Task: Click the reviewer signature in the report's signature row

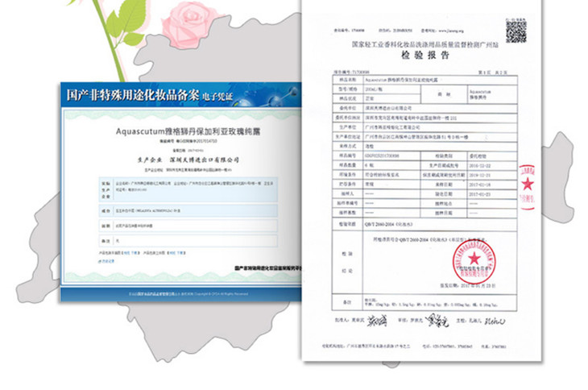Action: coord(437,320)
